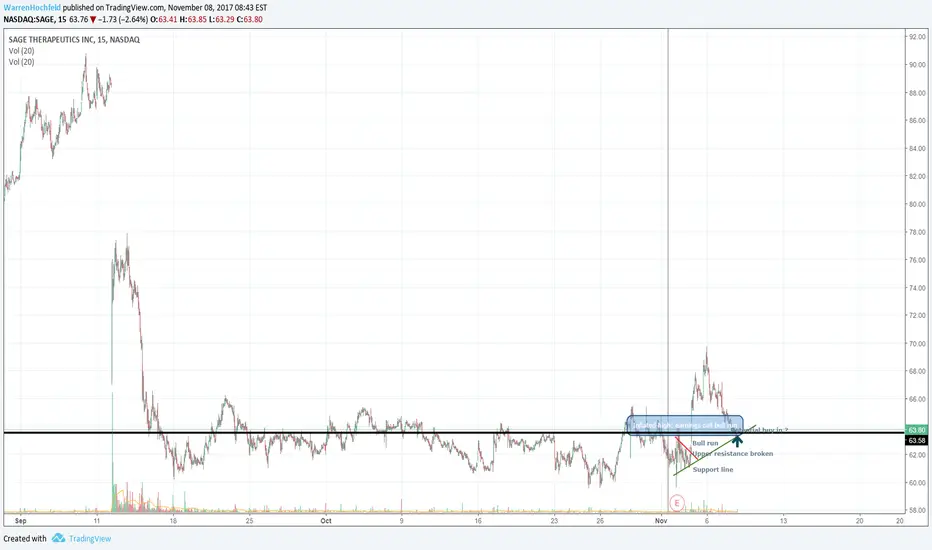
Task: Click the Sep label on time axis
Action: (x=21, y=521)
